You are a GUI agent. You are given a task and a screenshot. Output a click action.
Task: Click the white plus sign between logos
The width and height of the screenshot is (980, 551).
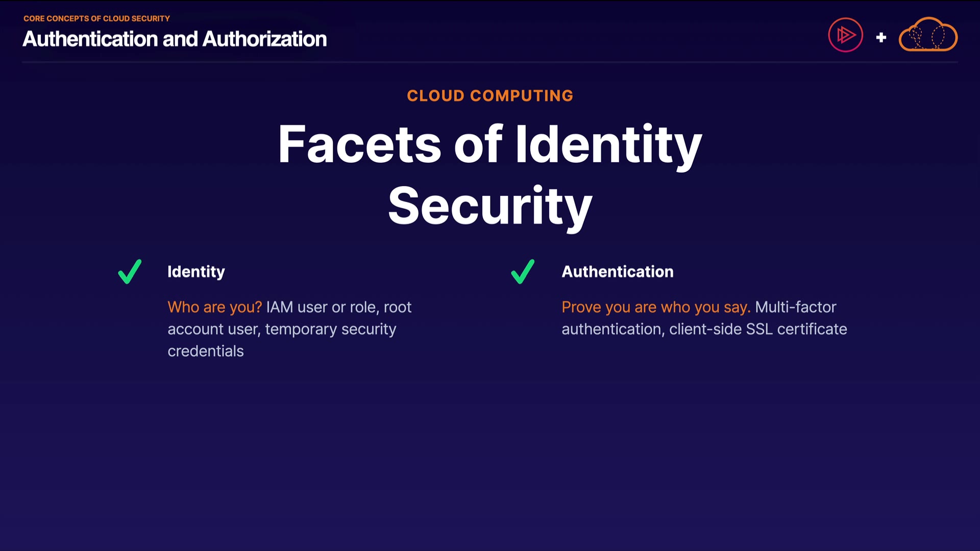pos(881,37)
